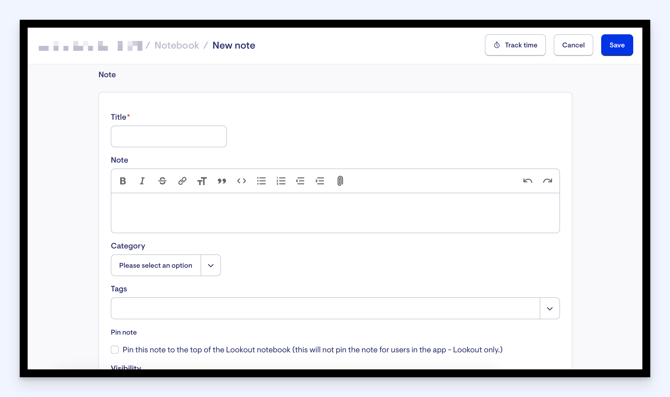Image resolution: width=670 pixels, height=397 pixels.
Task: Enable Pin this note checkbox
Action: pos(115,350)
